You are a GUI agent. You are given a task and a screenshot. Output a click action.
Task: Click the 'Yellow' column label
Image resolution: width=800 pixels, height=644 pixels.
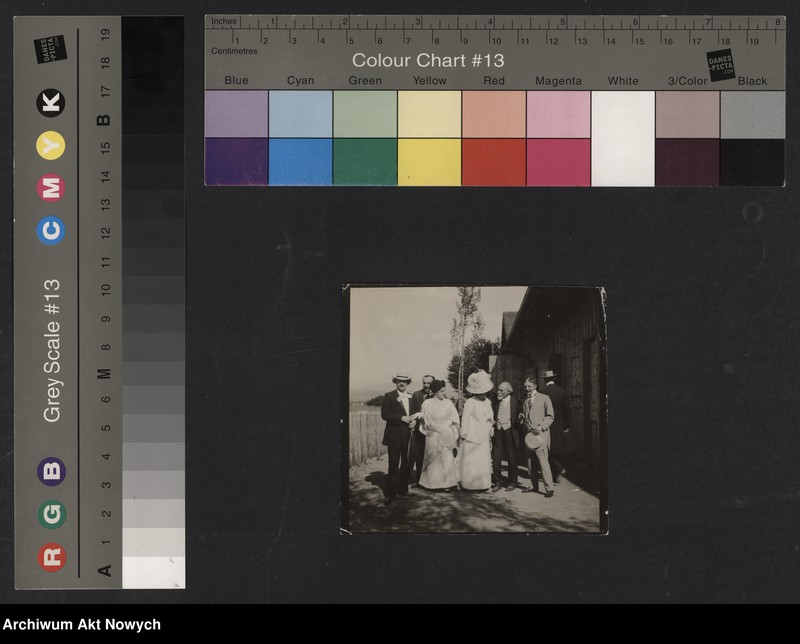pos(430,80)
